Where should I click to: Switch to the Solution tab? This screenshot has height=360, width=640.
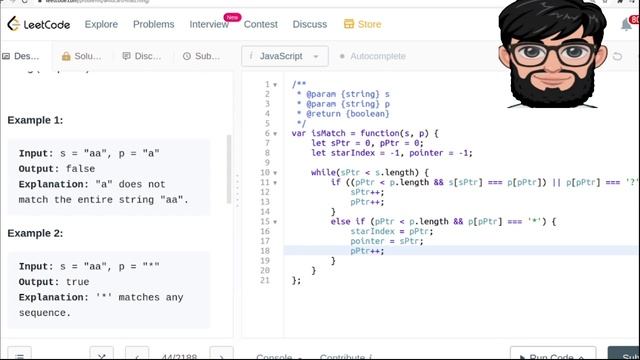point(81,56)
